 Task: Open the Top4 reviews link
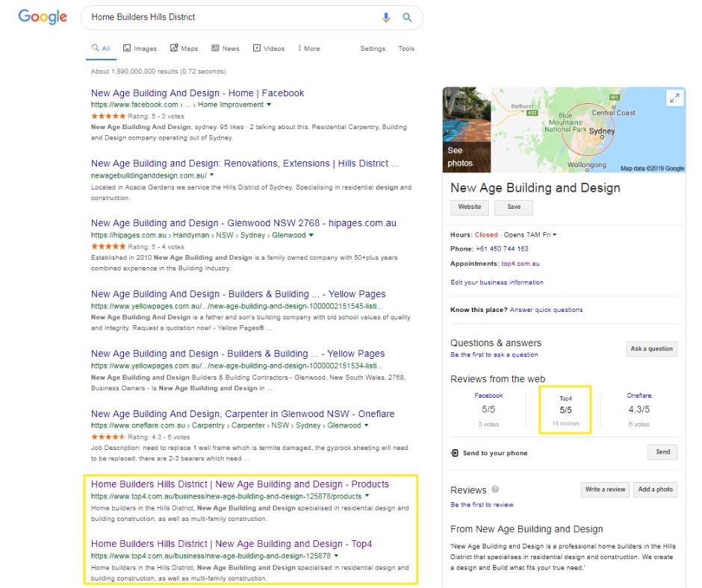click(565, 398)
